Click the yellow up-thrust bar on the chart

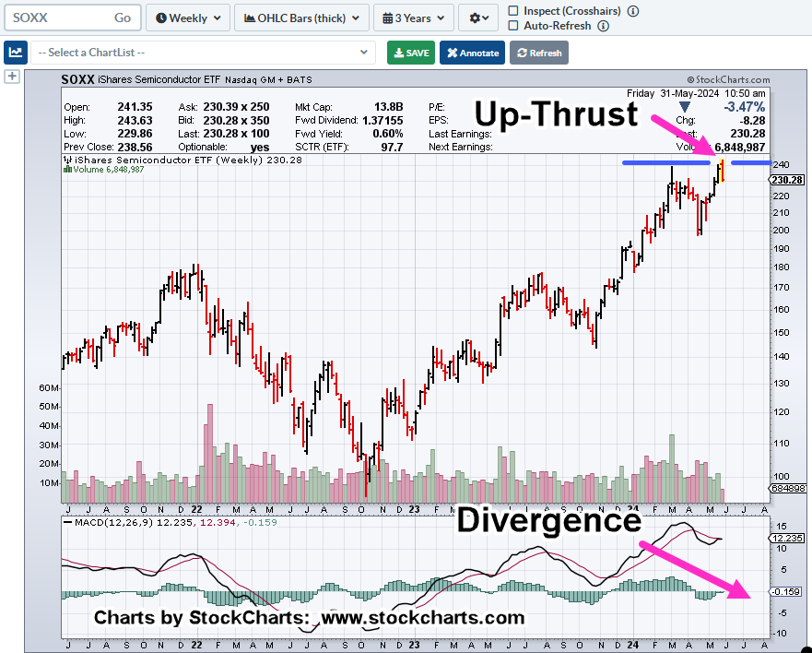tap(720, 166)
